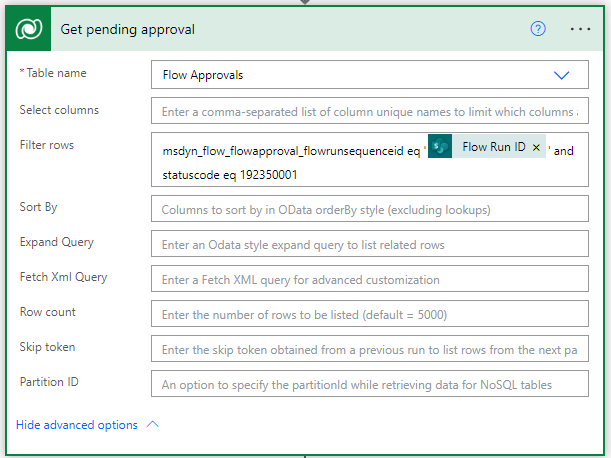Click the Fetch Xml Query input field
Screen dimensions: 611x458
pyautogui.click(x=369, y=279)
